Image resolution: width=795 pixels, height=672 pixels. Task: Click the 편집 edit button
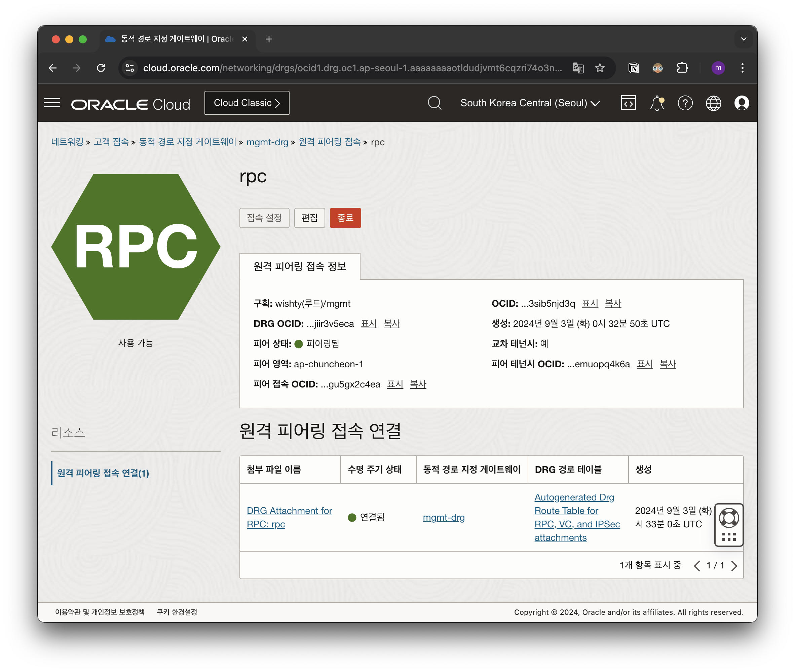click(x=309, y=218)
